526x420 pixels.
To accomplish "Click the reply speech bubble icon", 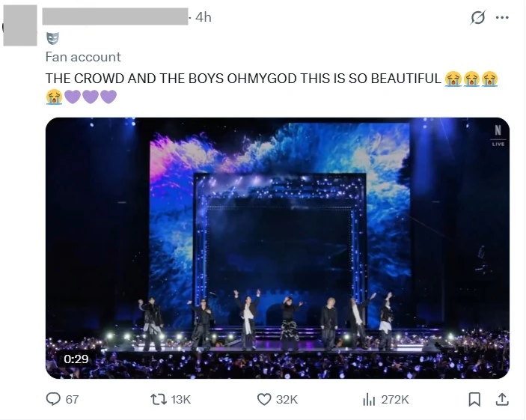I will pyautogui.click(x=53, y=400).
